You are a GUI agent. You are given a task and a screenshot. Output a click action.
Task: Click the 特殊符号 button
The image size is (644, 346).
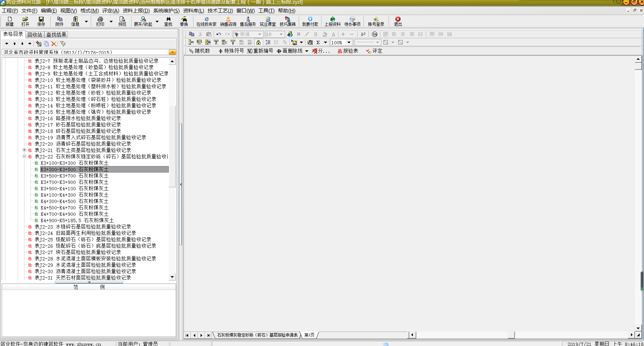pyautogui.click(x=231, y=51)
